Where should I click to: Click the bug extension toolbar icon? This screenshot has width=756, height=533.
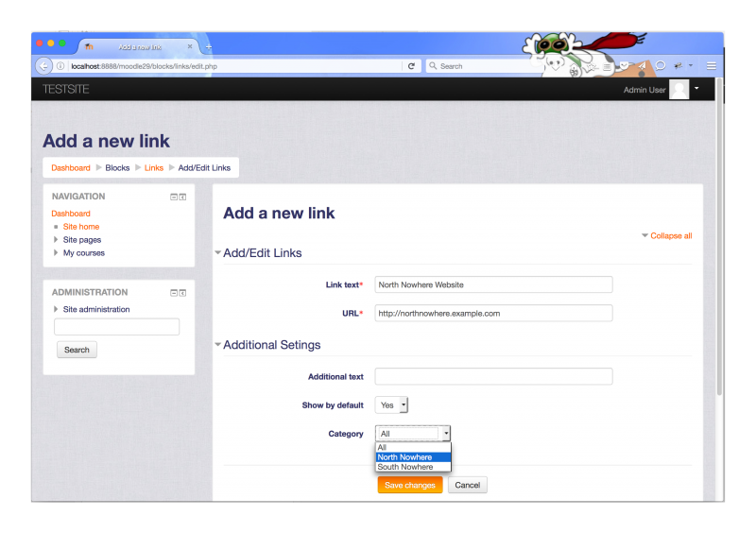point(679,65)
